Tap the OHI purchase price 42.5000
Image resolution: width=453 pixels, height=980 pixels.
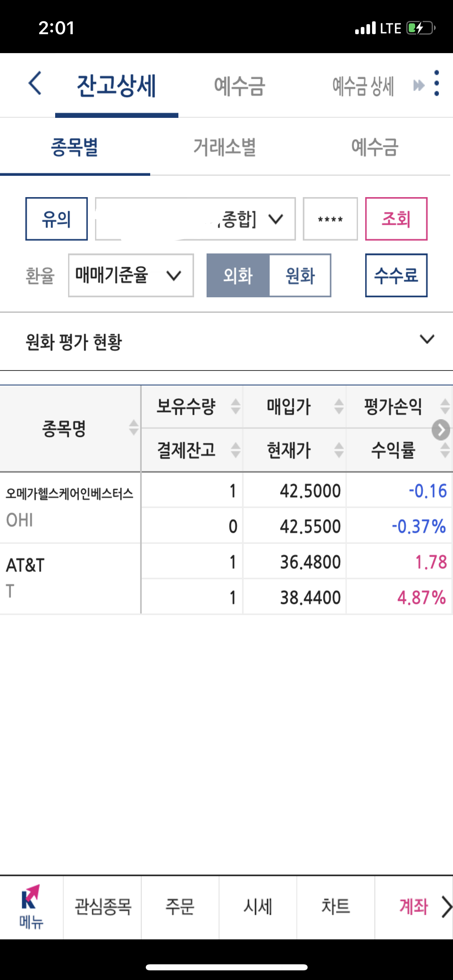coord(310,491)
